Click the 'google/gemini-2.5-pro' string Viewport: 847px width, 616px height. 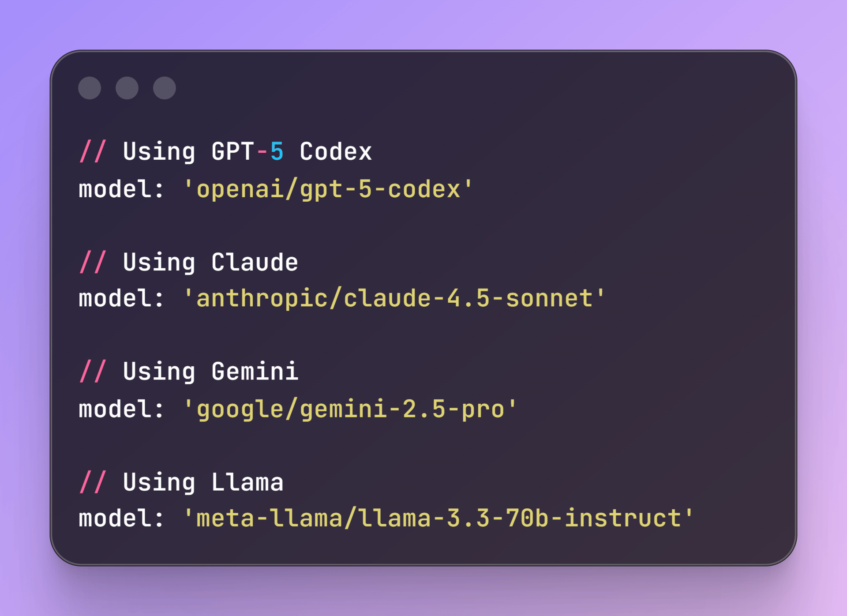coord(350,409)
